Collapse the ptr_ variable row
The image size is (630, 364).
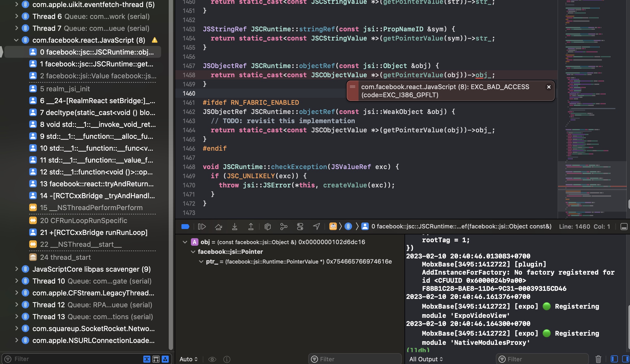pos(201,261)
